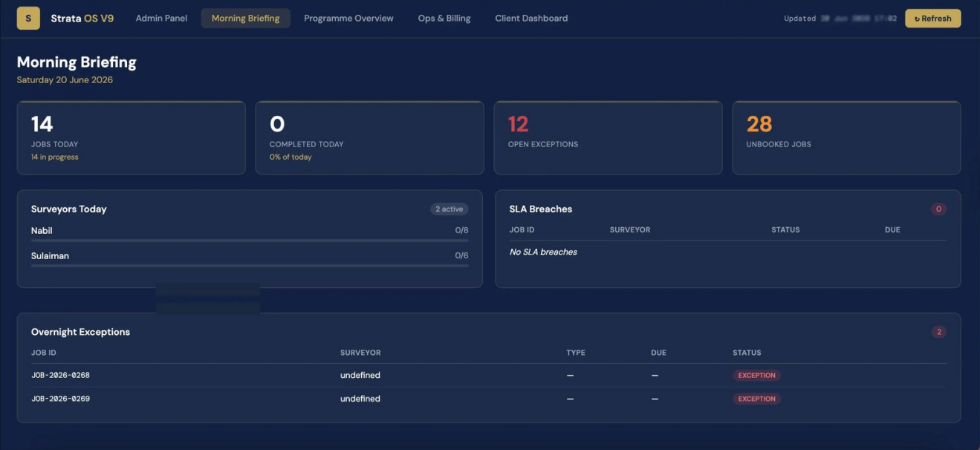
Task: Open the Admin Panel tab
Action: point(161,19)
